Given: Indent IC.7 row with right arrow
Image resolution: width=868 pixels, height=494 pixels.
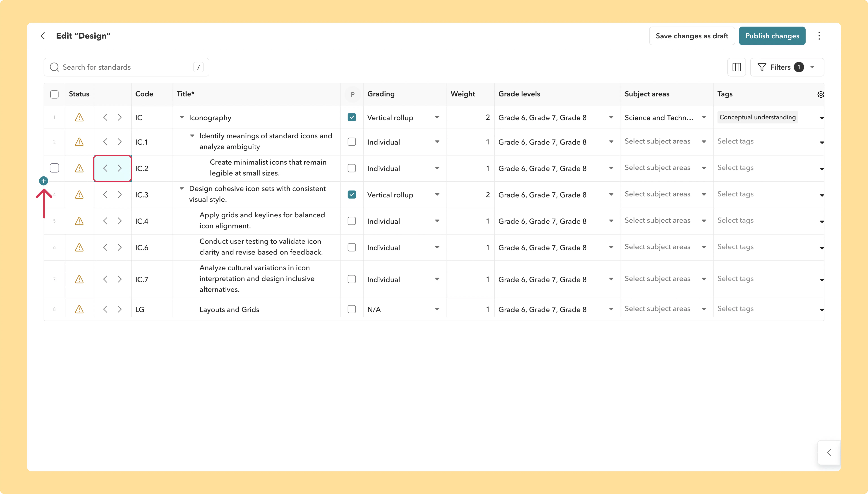Looking at the screenshot, I should (120, 279).
